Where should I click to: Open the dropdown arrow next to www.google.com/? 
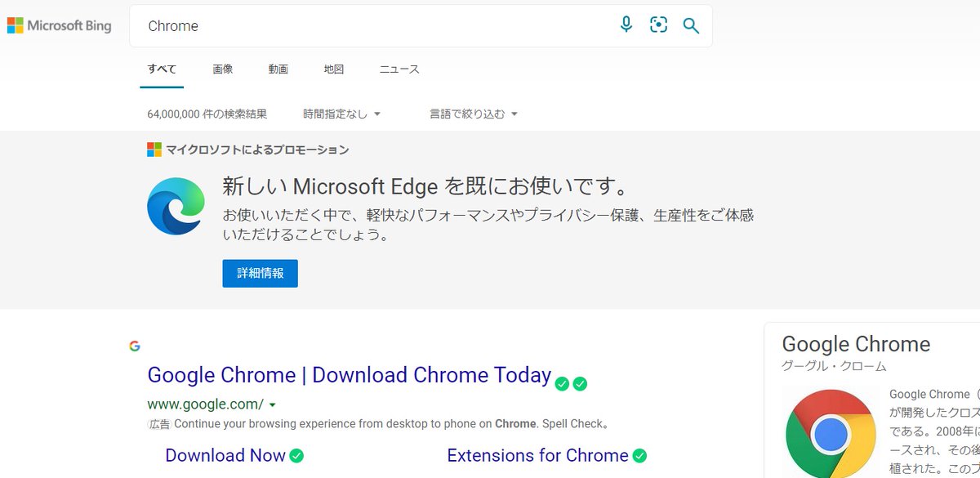click(272, 404)
